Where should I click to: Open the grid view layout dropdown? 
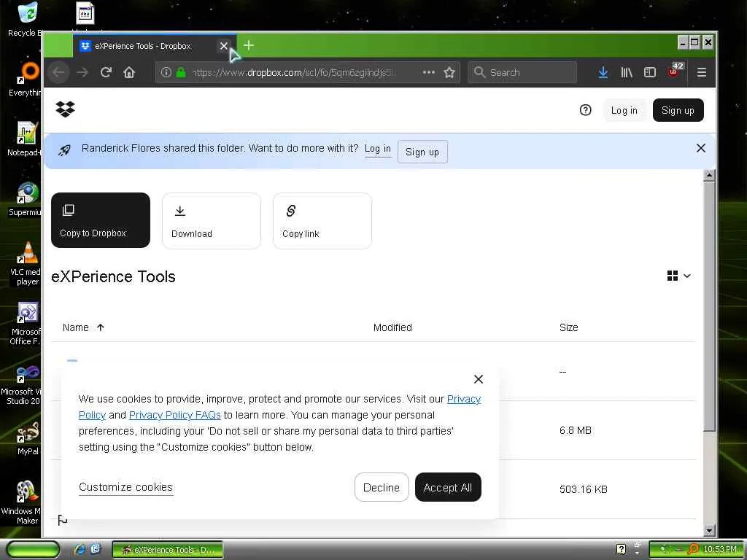click(x=679, y=276)
